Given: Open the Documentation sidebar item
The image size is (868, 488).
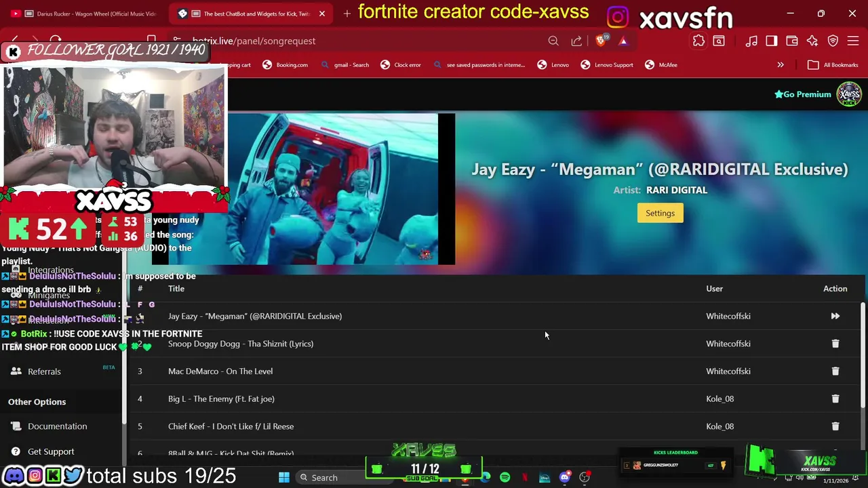Looking at the screenshot, I should click(57, 426).
